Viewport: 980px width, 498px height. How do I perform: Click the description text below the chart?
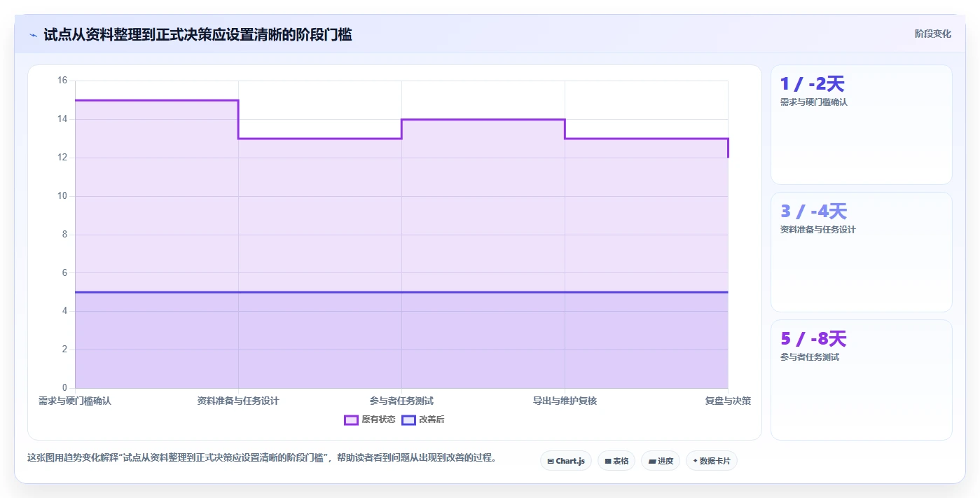coord(262,458)
